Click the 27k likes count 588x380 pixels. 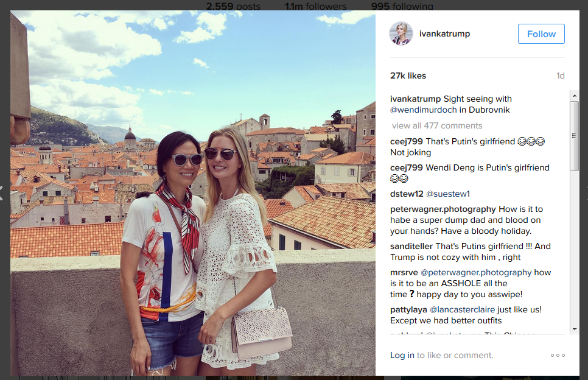pyautogui.click(x=408, y=76)
